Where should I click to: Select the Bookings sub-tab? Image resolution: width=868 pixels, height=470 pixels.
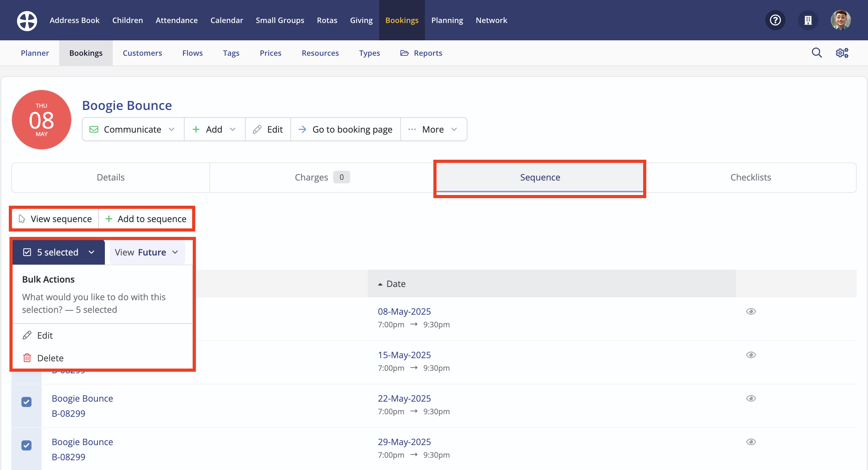coord(86,53)
